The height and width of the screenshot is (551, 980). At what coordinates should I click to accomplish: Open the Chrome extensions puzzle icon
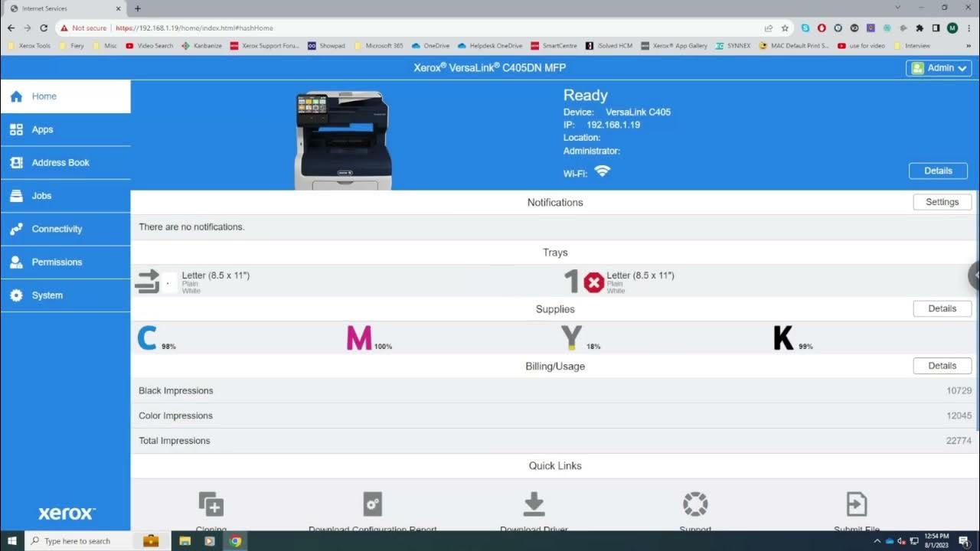pos(920,28)
